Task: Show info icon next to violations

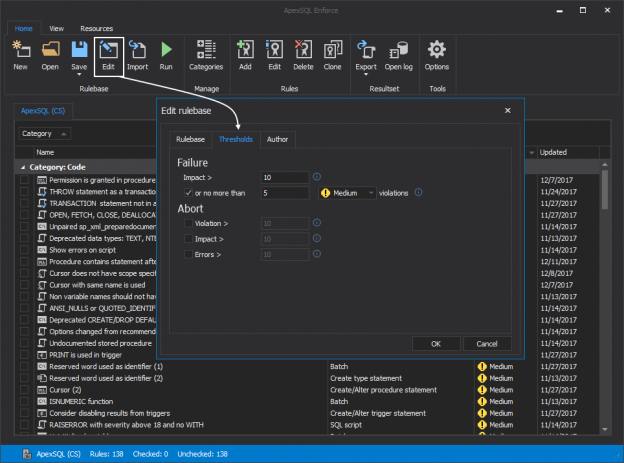Action: point(418,192)
